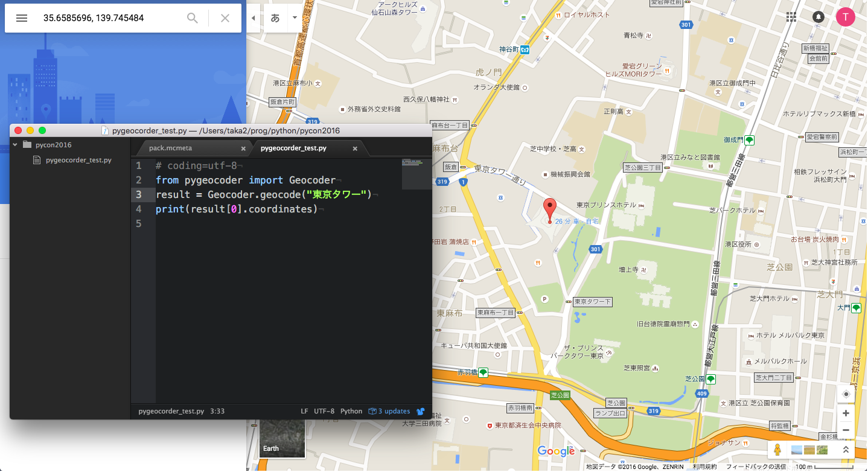Screen dimensions: 868x472
Task: Open the map imagery photo thumbnails
Action: (809, 450)
